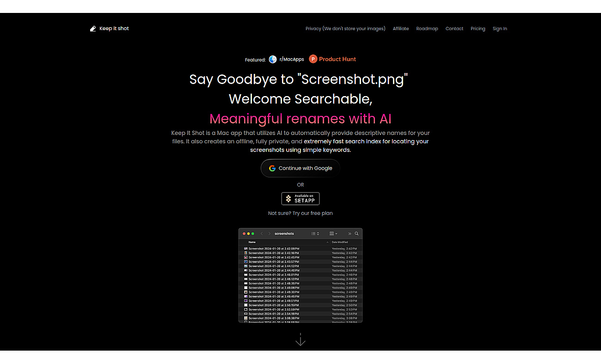The width and height of the screenshot is (601, 364).
Task: Click the search magnifier in Finder preview
Action: 356,234
